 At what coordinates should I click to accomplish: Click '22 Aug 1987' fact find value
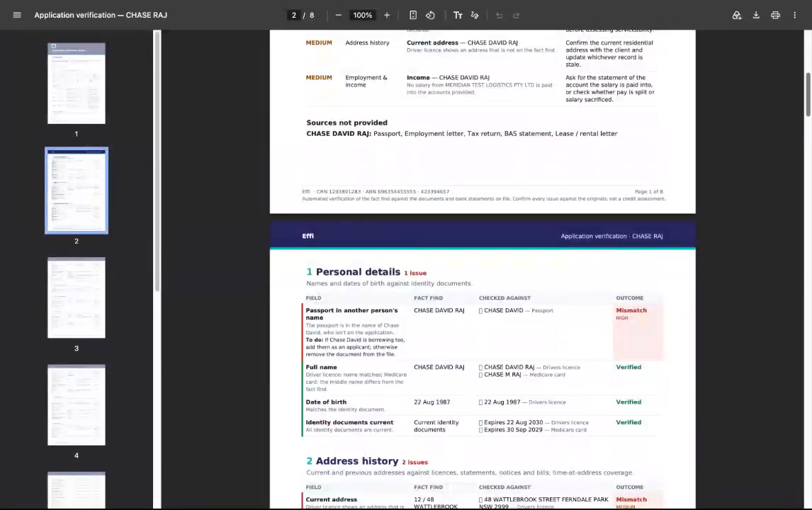[432, 402]
